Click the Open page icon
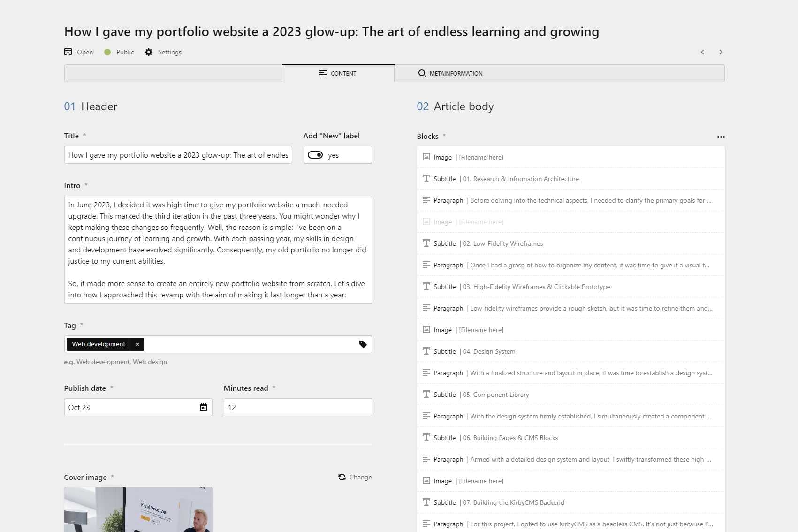The height and width of the screenshot is (532, 798). [68, 52]
